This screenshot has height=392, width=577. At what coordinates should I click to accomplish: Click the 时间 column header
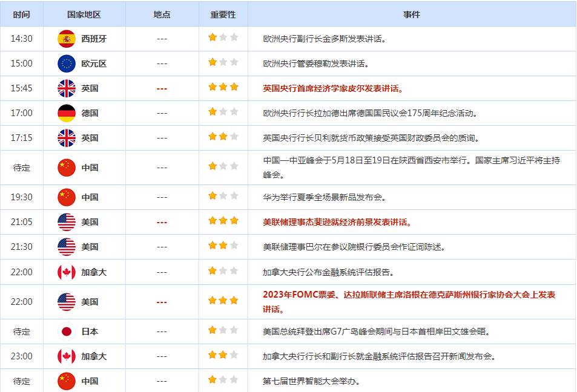click(21, 15)
